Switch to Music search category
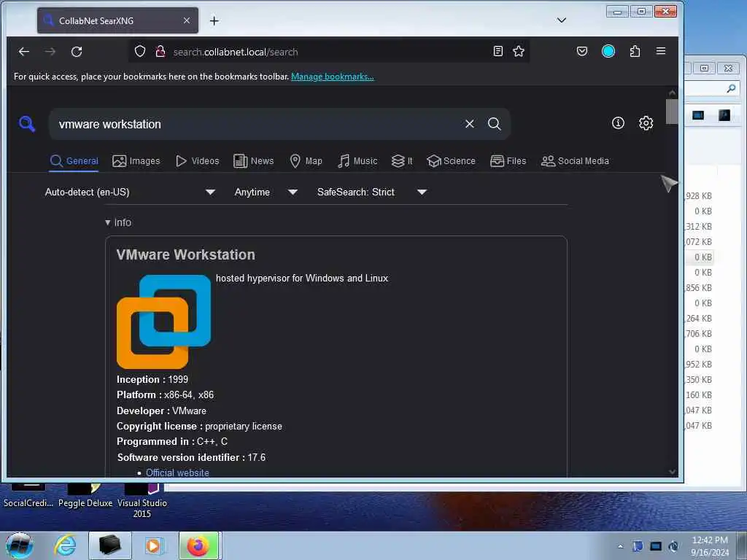Image resolution: width=747 pixels, height=560 pixels. (357, 161)
